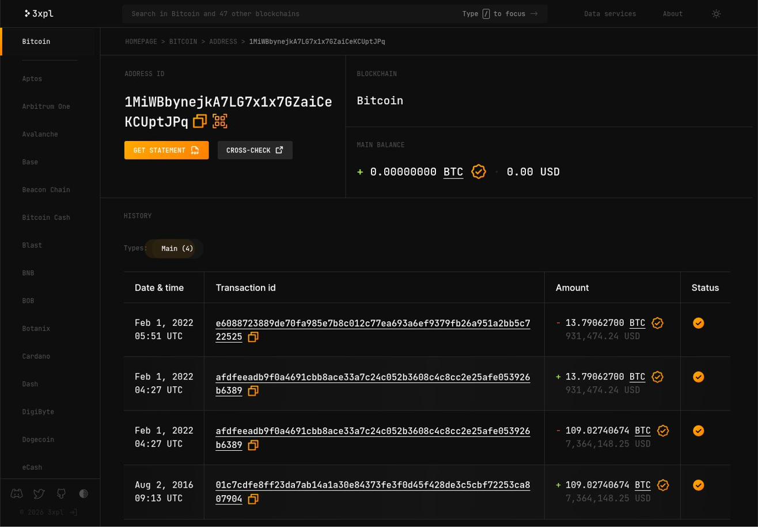Click the globe icon in the footer
The image size is (758, 532).
pyautogui.click(x=84, y=493)
